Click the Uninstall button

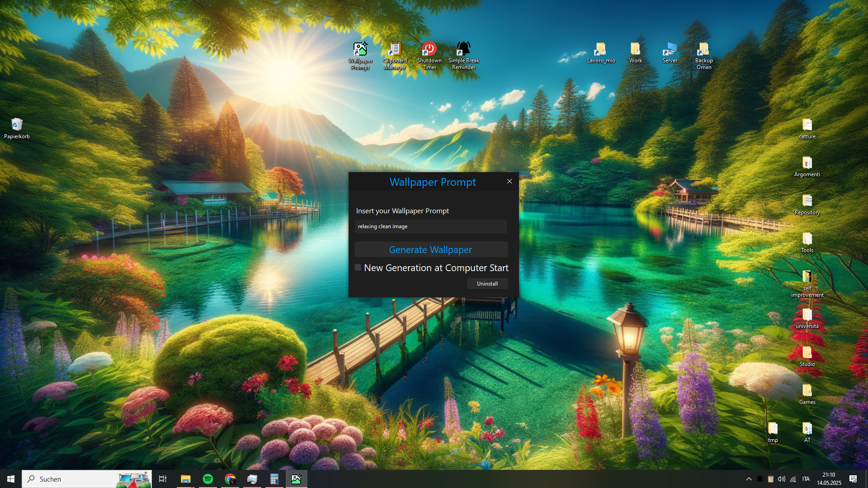487,283
